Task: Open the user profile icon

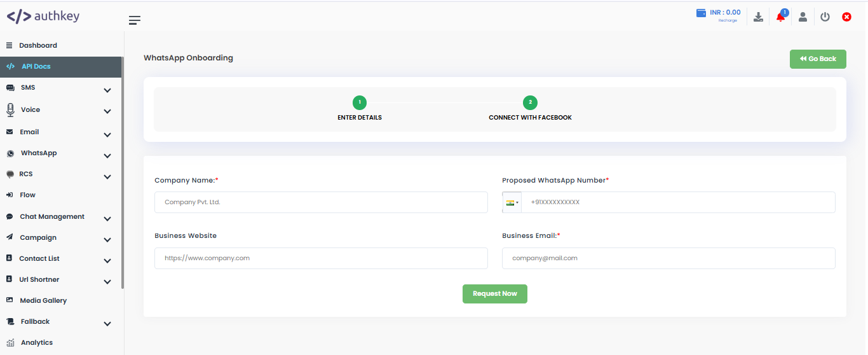Action: pos(803,17)
